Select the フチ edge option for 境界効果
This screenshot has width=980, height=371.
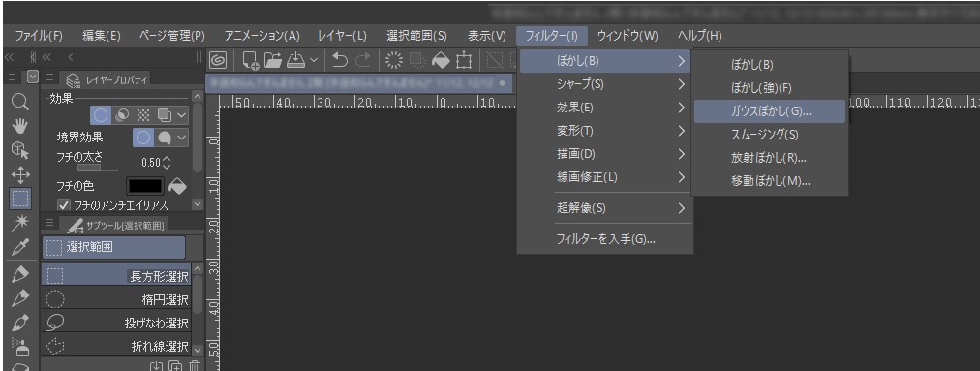coord(143,137)
